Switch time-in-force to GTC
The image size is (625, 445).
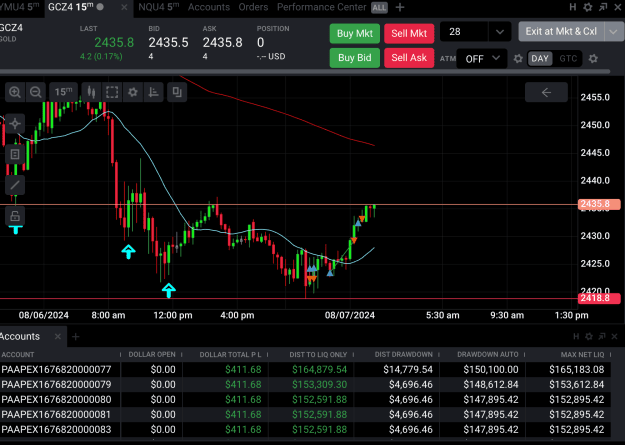point(568,59)
